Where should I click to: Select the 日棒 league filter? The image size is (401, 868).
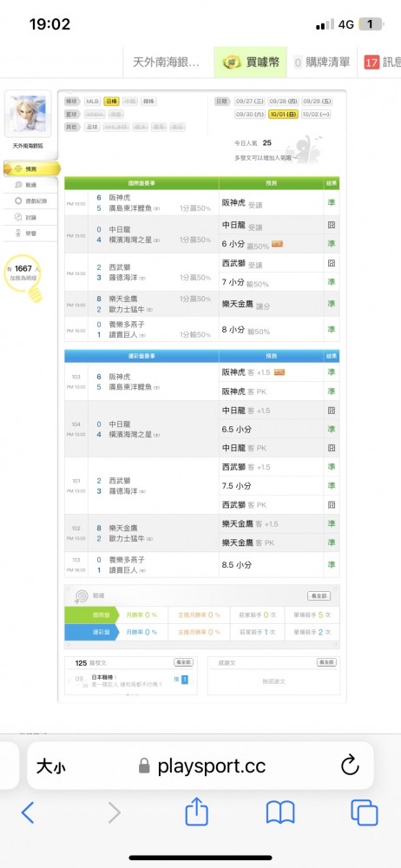111,102
